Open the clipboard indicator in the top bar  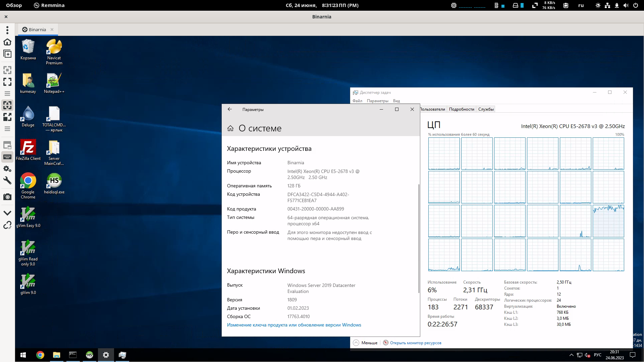click(566, 5)
